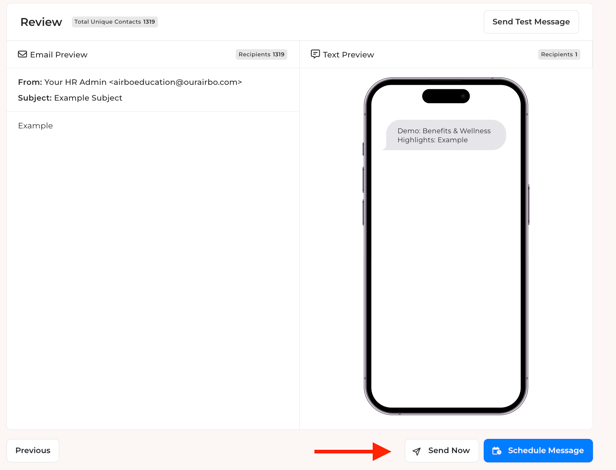Click the chat bubble icon beside Text Preview
The image size is (616, 470).
tap(315, 54)
